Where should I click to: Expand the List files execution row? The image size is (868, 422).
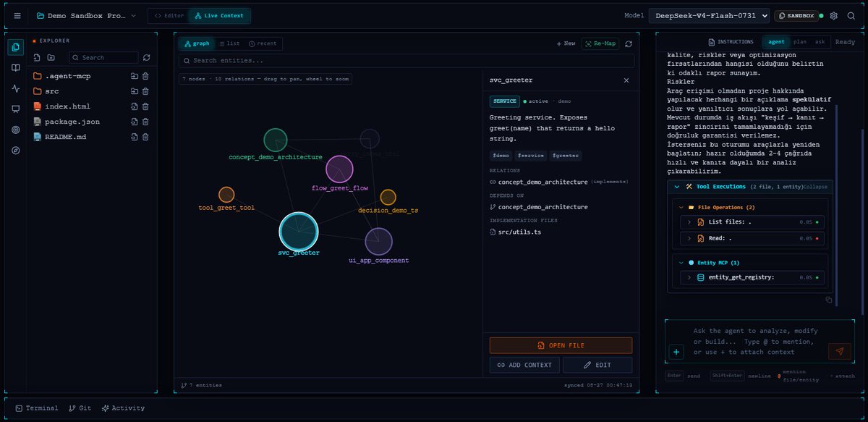click(752, 221)
